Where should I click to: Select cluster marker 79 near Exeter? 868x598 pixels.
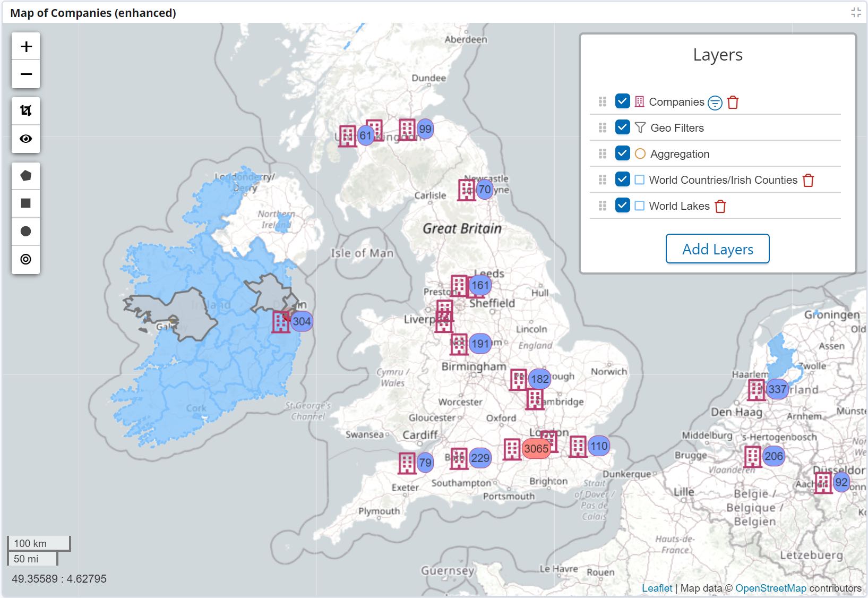(x=425, y=463)
